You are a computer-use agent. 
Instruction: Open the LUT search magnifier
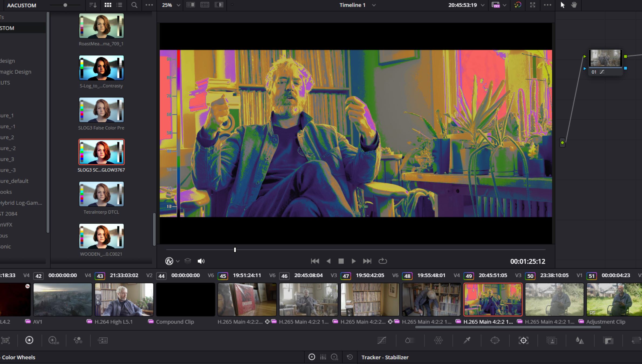(x=134, y=5)
